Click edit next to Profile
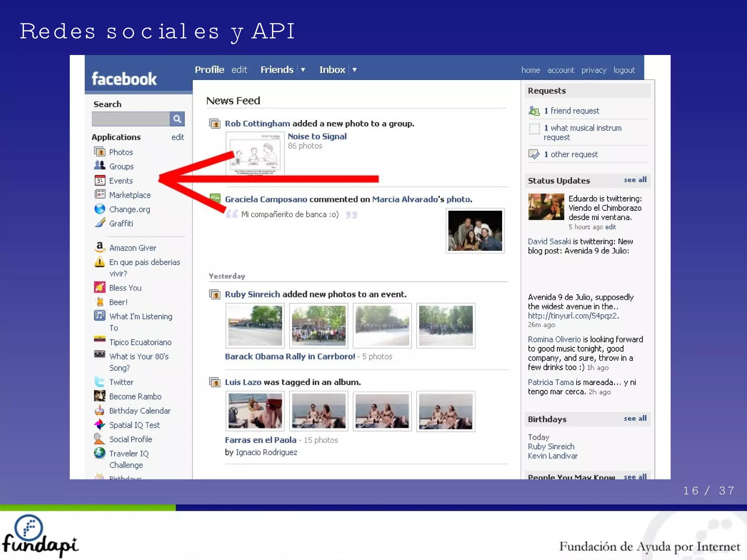The image size is (747, 560). coord(239,70)
